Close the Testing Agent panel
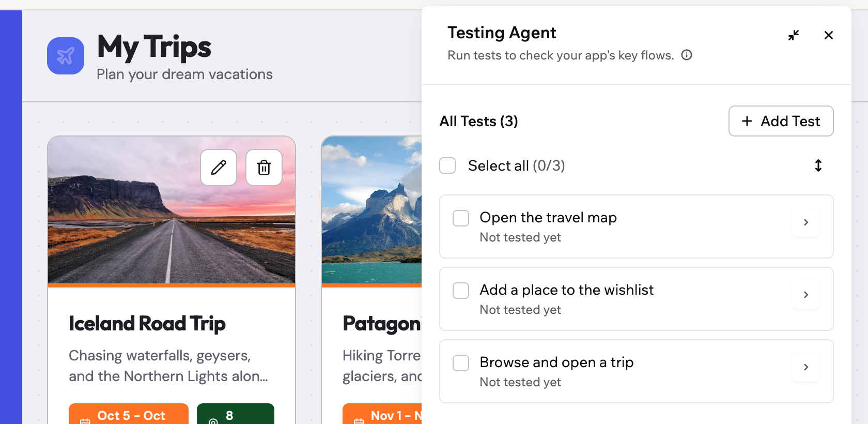The image size is (868, 424). coord(829,35)
